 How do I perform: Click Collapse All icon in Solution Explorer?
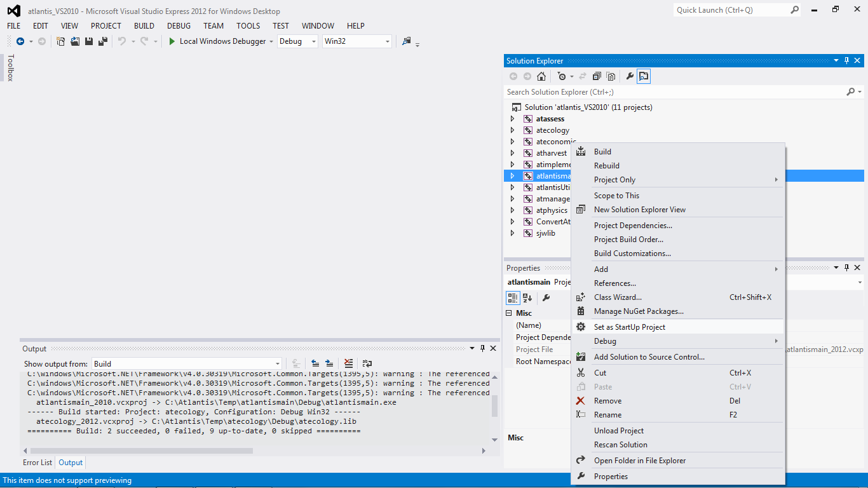597,76
